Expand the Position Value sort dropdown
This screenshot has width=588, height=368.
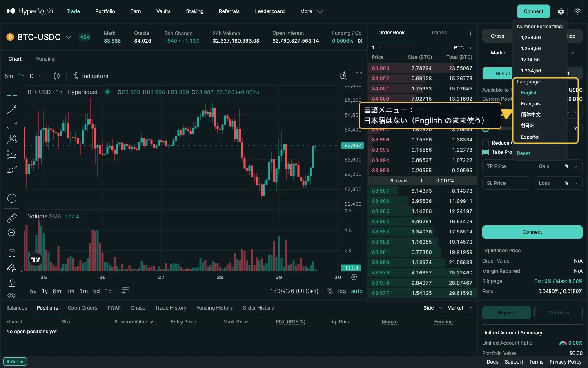tap(134, 322)
